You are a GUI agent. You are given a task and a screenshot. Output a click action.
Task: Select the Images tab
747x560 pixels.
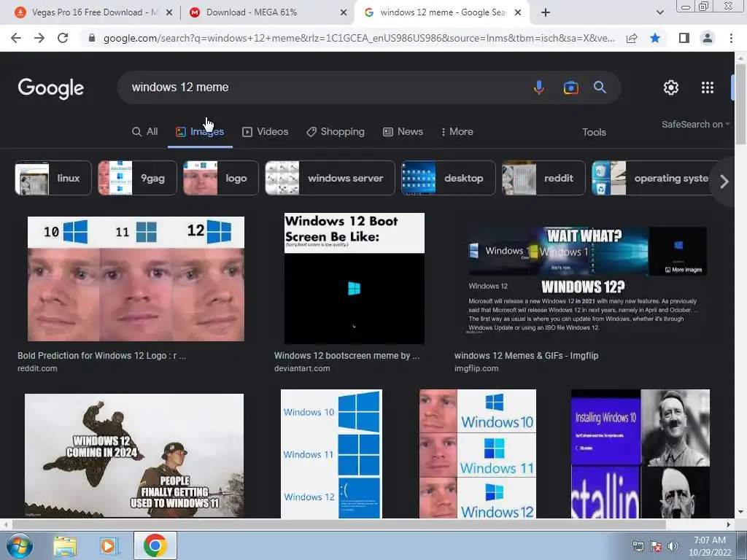tap(200, 132)
